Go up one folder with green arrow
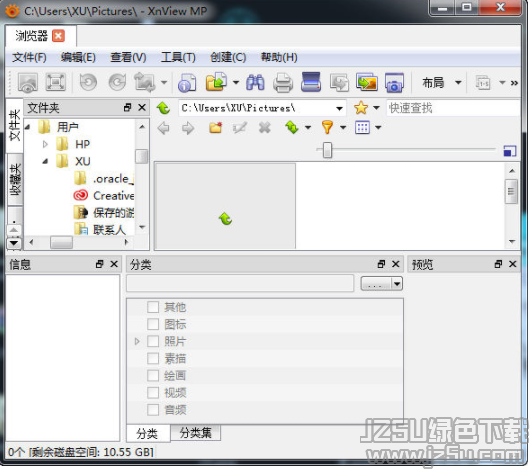This screenshot has width=530, height=469. pos(163,108)
